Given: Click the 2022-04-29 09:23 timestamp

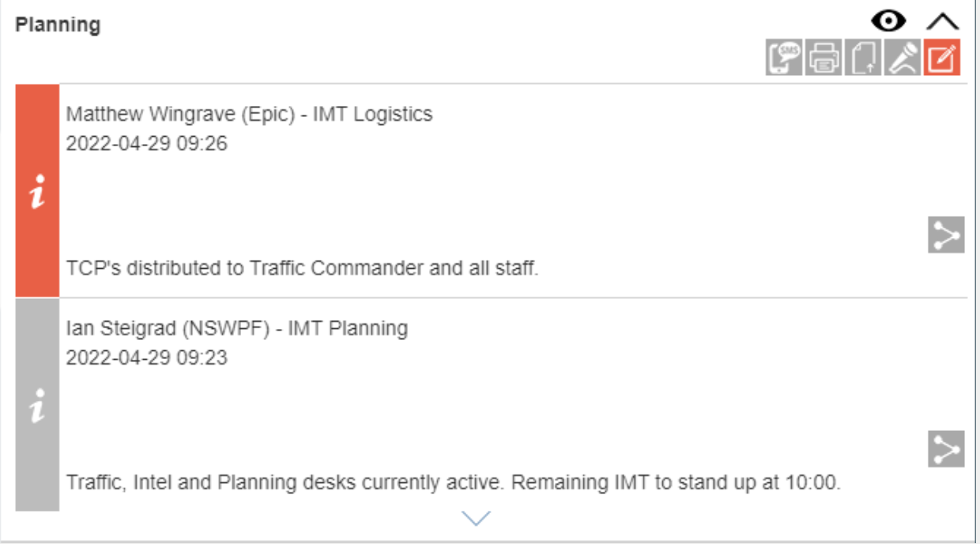Looking at the screenshot, I should tap(146, 357).
